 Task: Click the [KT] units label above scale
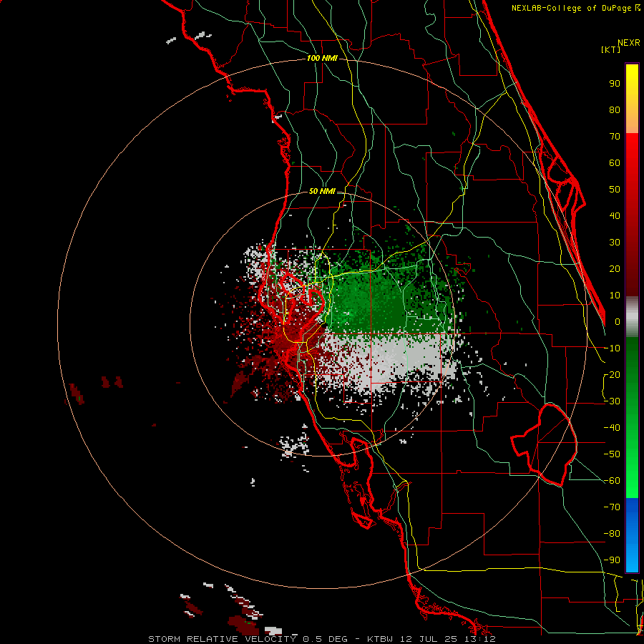pos(611,49)
